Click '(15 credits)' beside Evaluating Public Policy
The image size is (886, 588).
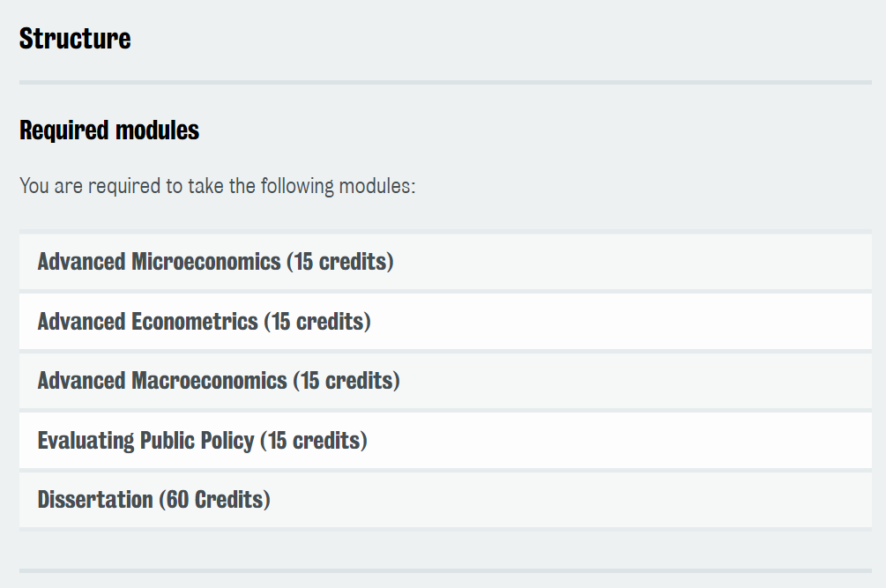point(314,441)
